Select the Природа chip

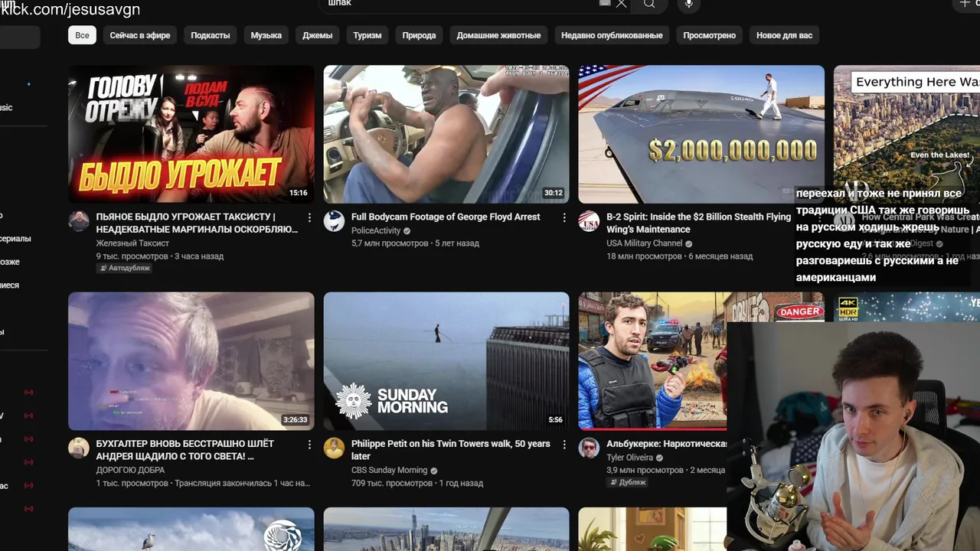pos(419,35)
